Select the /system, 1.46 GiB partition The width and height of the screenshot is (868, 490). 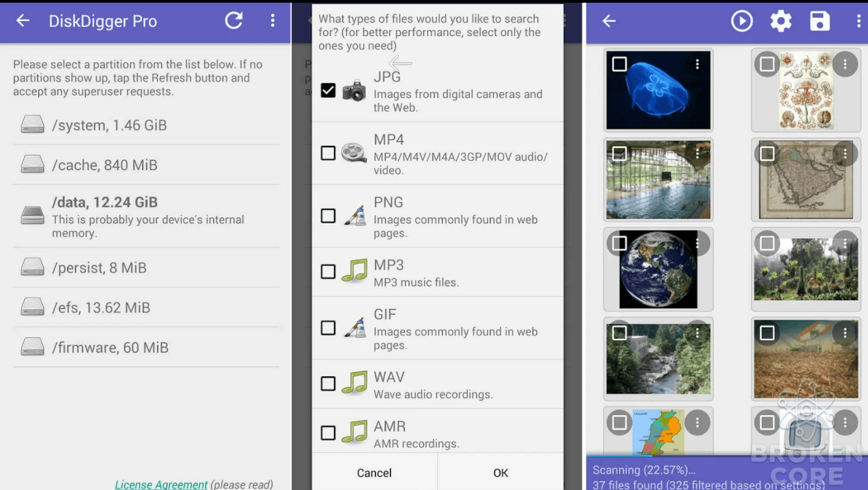[x=146, y=125]
